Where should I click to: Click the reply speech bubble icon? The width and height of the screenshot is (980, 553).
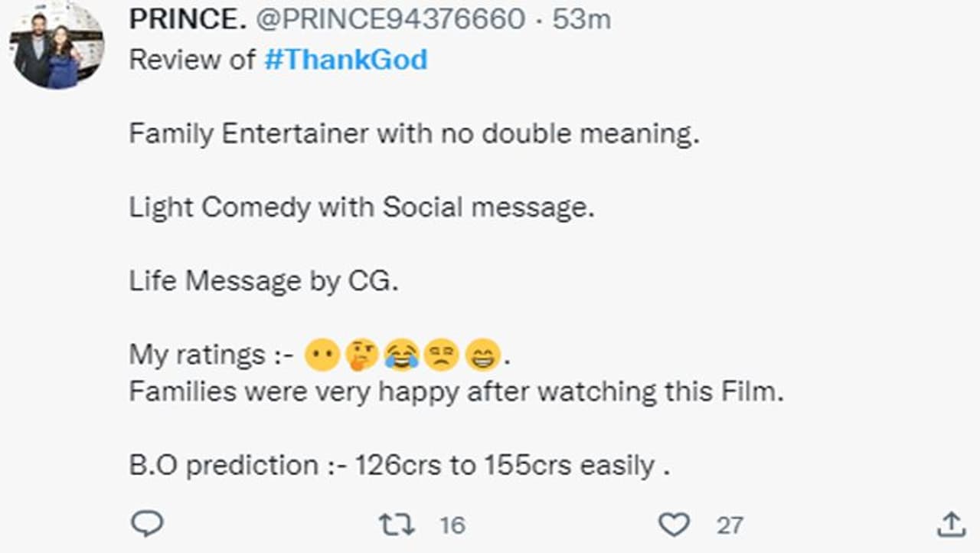pyautogui.click(x=146, y=525)
